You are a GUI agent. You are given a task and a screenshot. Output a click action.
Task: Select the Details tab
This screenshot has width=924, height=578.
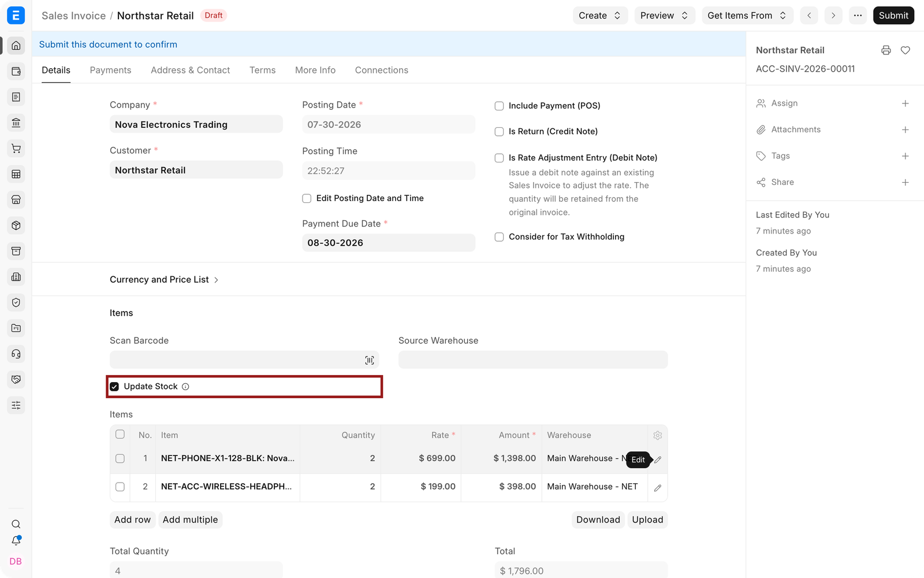56,70
